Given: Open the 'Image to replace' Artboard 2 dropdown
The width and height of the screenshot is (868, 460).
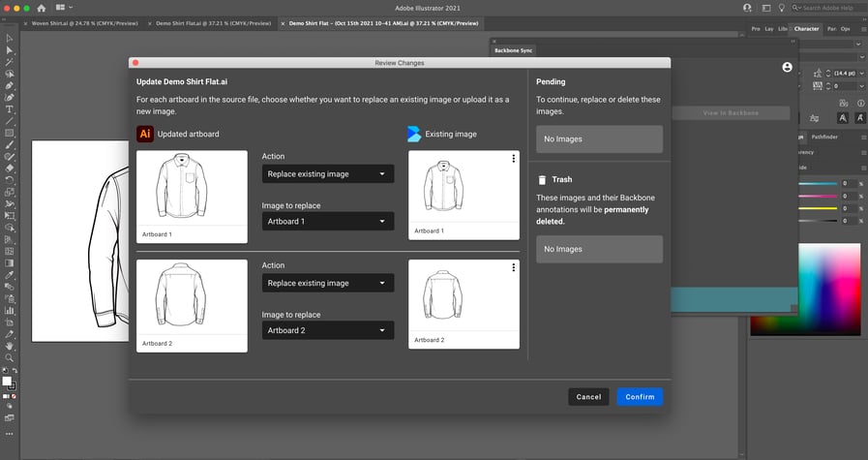Looking at the screenshot, I should coord(328,330).
